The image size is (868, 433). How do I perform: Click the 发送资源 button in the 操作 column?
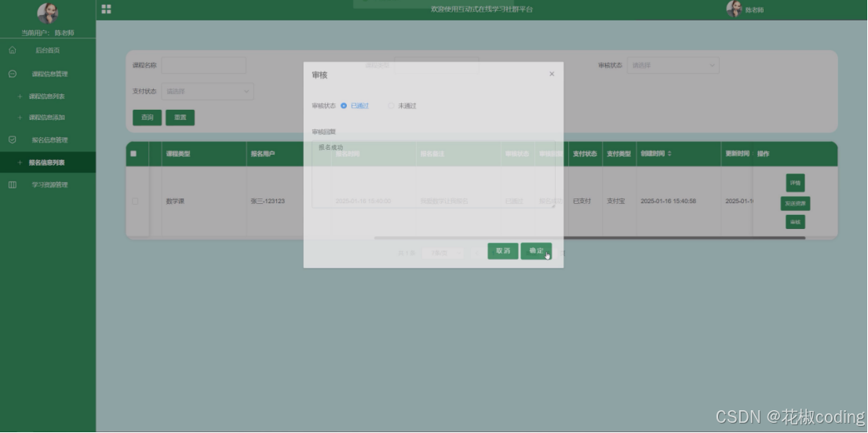(x=795, y=203)
